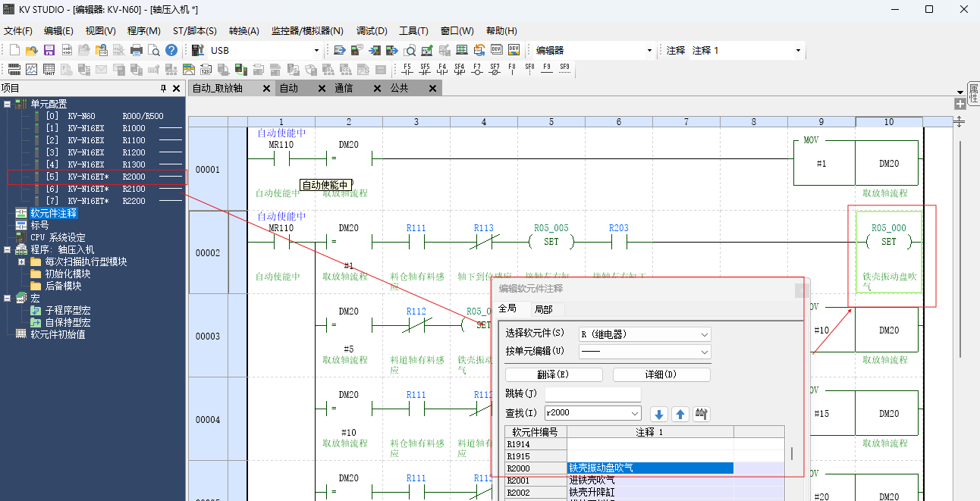Image resolution: width=980 pixels, height=501 pixels.
Task: Click the Print icon in toolbar
Action: pos(137,51)
